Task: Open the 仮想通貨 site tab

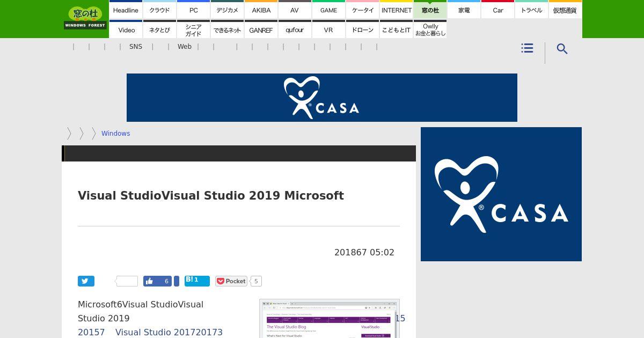Action: coord(565,10)
